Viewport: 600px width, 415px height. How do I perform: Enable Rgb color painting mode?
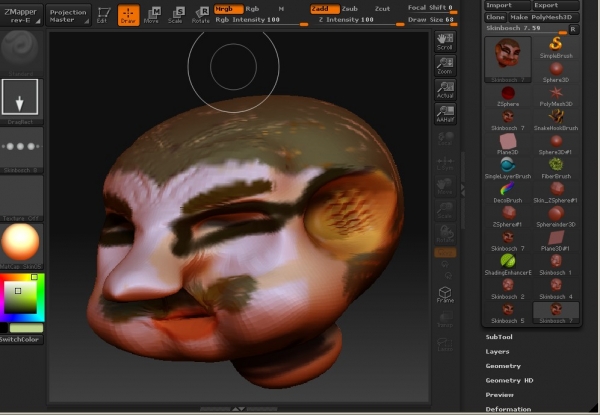(252, 8)
